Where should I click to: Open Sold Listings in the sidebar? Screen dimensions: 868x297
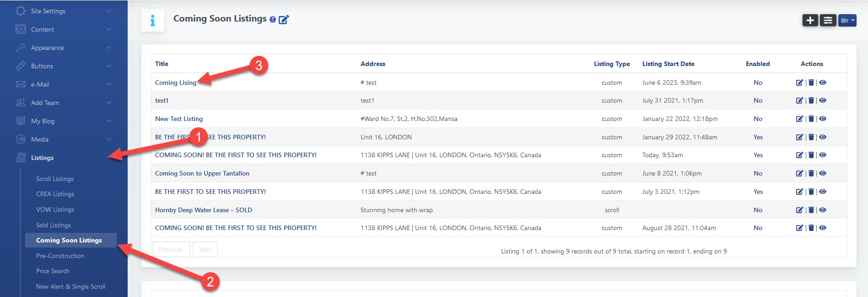click(54, 225)
